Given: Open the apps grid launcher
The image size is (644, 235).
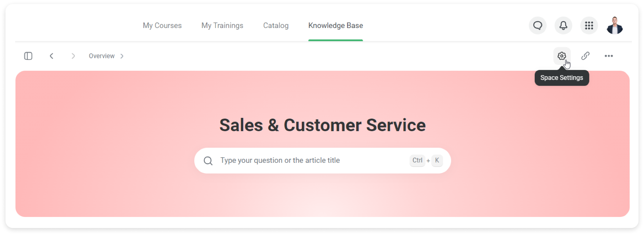Looking at the screenshot, I should [589, 25].
